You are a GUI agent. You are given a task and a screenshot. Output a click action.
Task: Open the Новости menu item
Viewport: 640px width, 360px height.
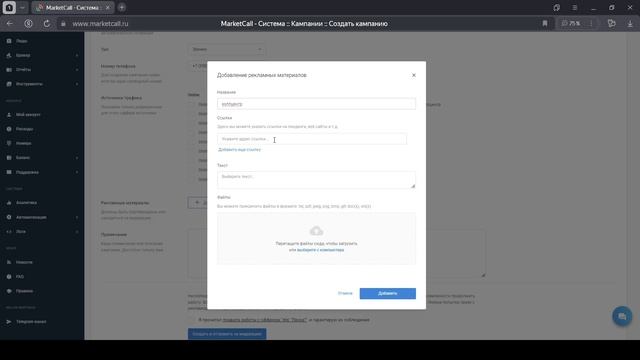coord(24,262)
